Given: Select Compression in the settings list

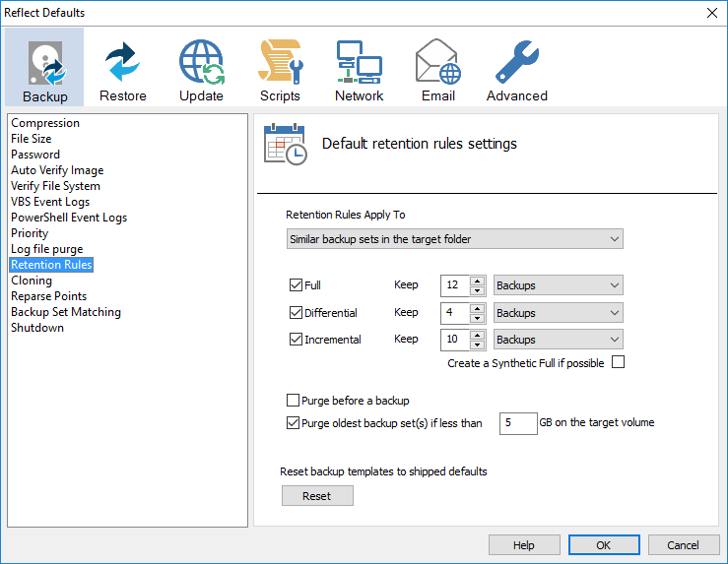Looking at the screenshot, I should (45, 123).
